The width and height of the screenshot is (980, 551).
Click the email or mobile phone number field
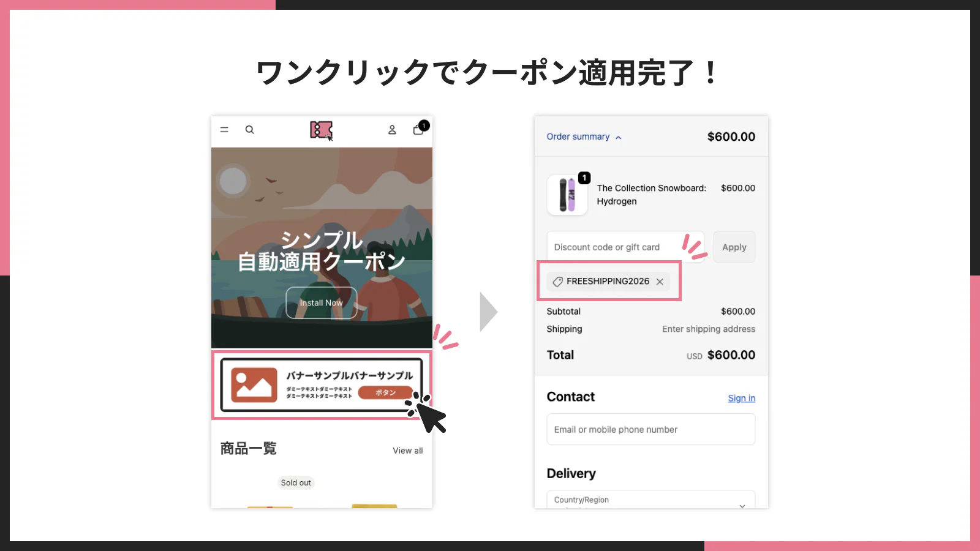tap(650, 429)
